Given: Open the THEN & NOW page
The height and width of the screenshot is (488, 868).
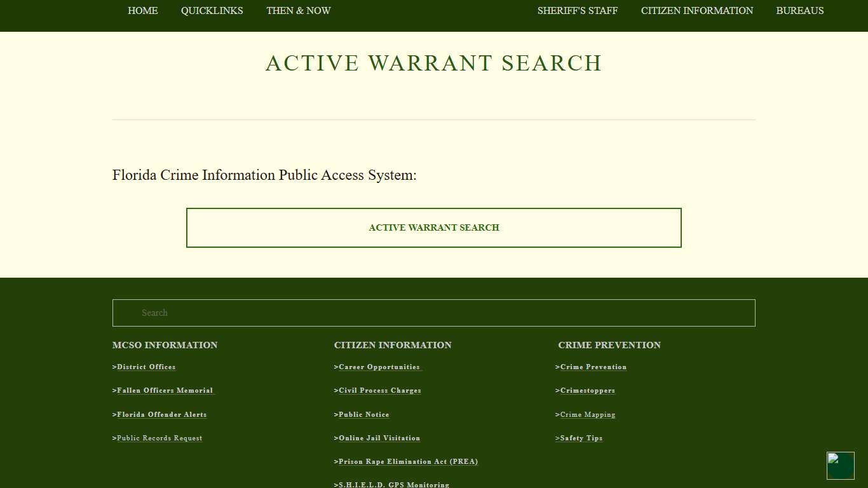Looking at the screenshot, I should [x=298, y=11].
